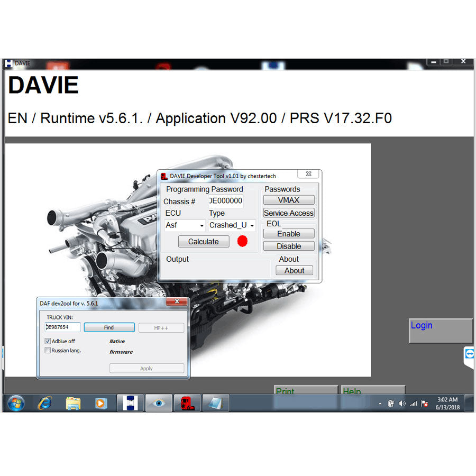Open Windows Media Player taskbar icon
Screen dimensions: 476x476
tap(100, 403)
